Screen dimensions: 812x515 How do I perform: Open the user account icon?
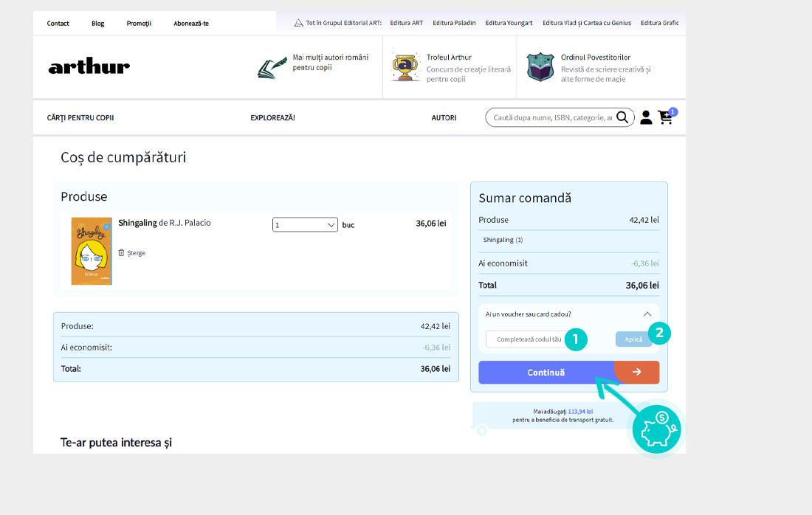(646, 117)
